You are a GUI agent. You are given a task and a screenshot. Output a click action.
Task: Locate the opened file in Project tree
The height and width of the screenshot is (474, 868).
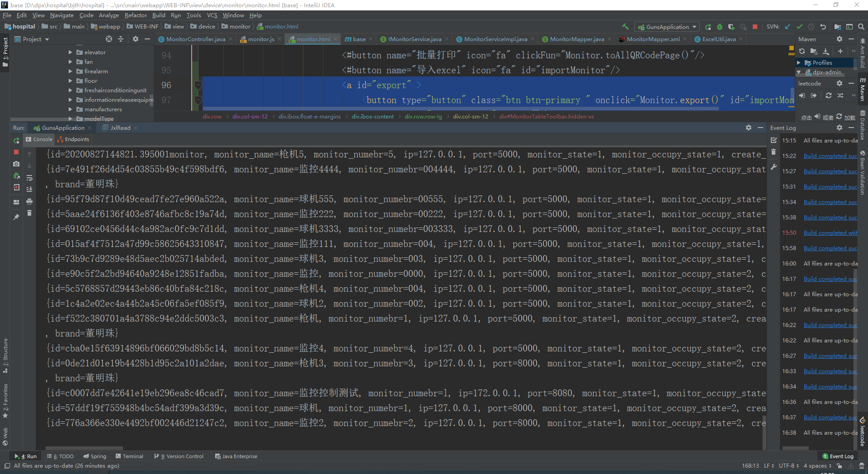coord(109,39)
